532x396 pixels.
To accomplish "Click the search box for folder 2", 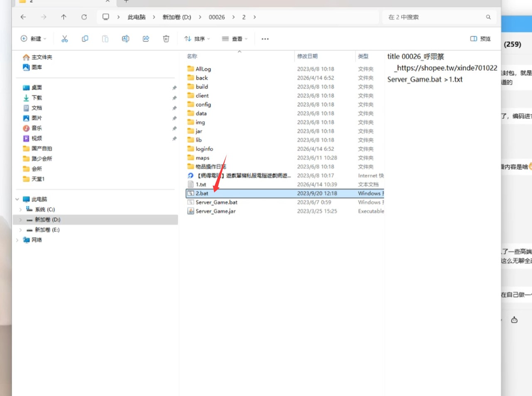I will pyautogui.click(x=434, y=17).
